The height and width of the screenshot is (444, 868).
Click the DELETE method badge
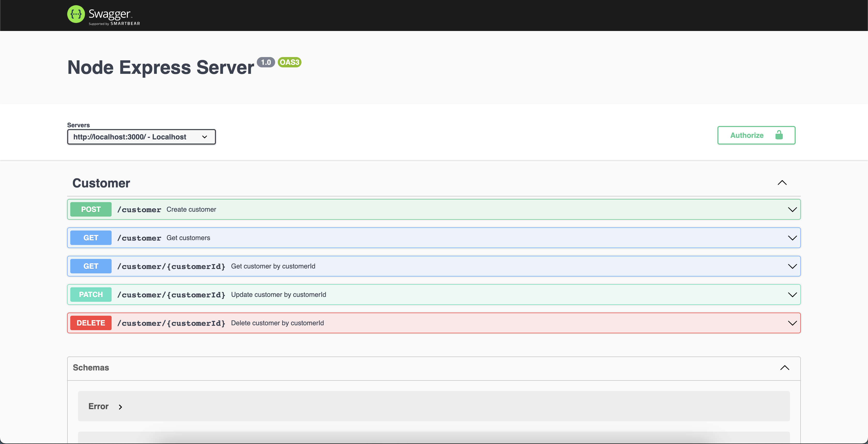pyautogui.click(x=91, y=323)
